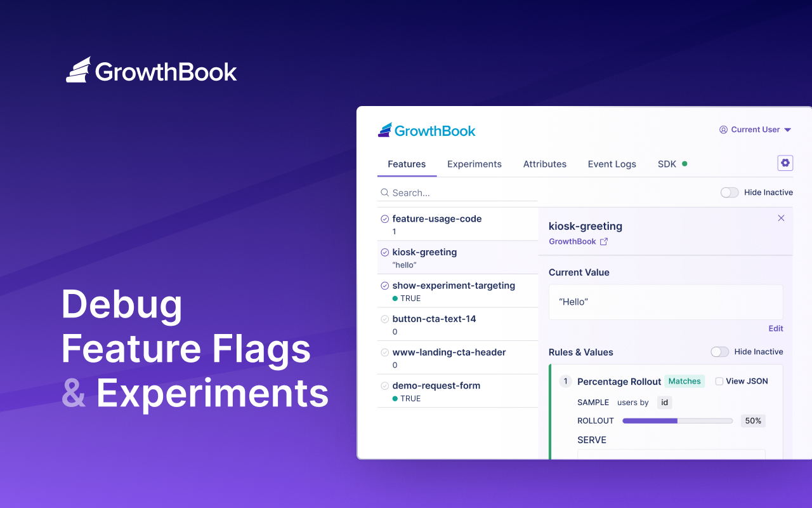The height and width of the screenshot is (508, 812).
Task: Open the external link beside GrowthBook in kiosk-greeting panel
Action: [x=603, y=241]
